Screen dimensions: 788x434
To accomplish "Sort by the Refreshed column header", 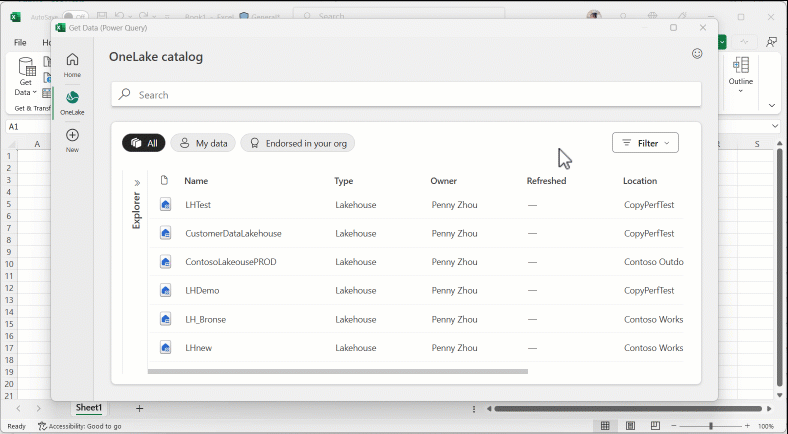I will tap(546, 181).
